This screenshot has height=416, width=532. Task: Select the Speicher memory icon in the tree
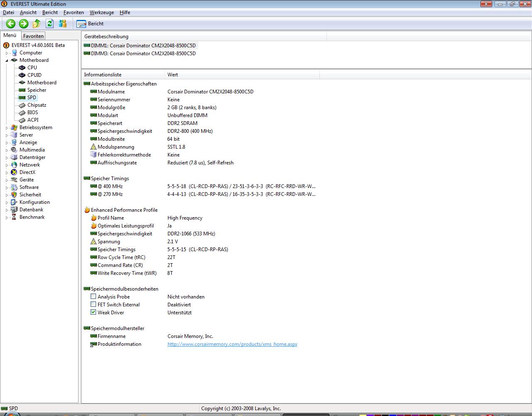coord(22,90)
